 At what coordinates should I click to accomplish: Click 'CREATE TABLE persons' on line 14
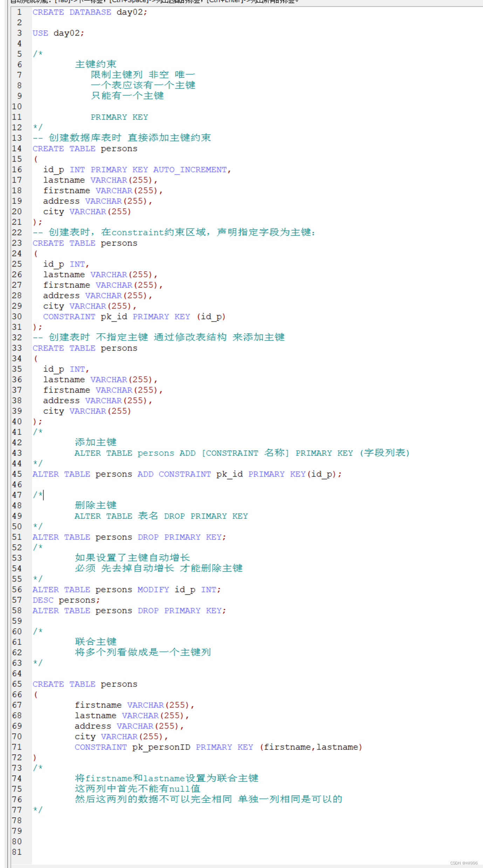85,149
